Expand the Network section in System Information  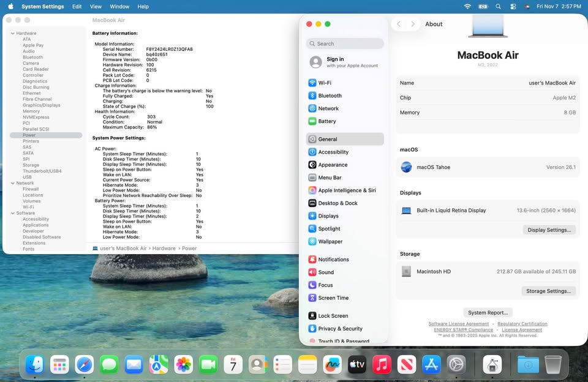tap(14, 182)
